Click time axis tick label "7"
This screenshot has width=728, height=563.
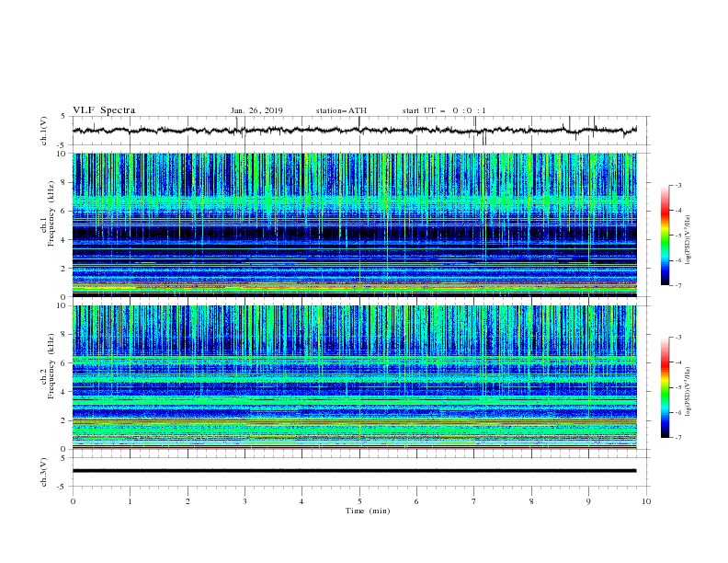(474, 501)
